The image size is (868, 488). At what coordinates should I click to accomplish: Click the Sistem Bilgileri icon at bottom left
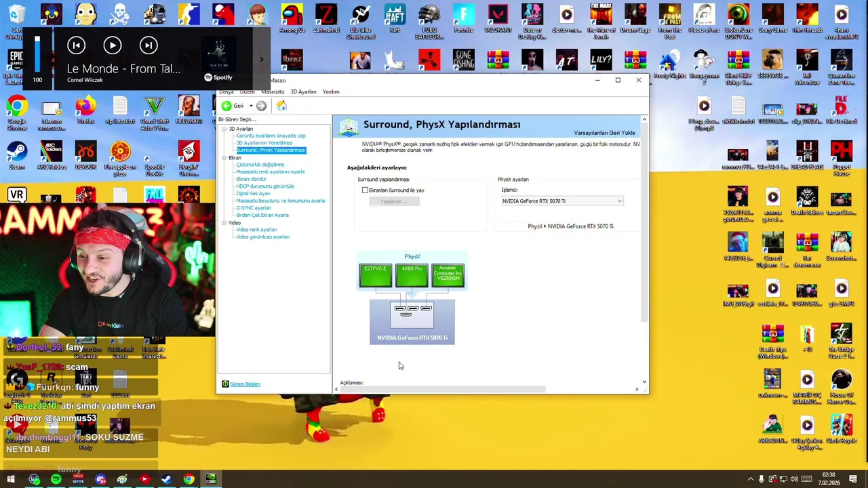click(225, 384)
